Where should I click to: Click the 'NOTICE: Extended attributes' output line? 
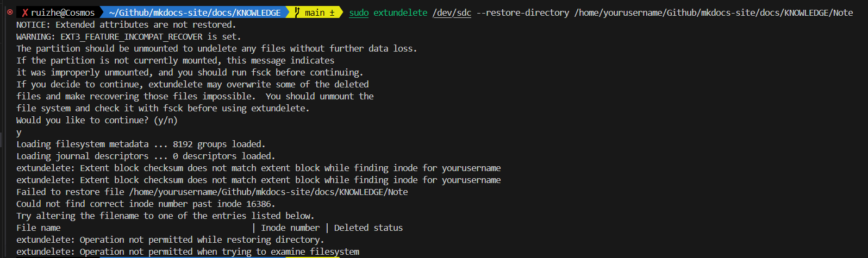pyautogui.click(x=126, y=24)
